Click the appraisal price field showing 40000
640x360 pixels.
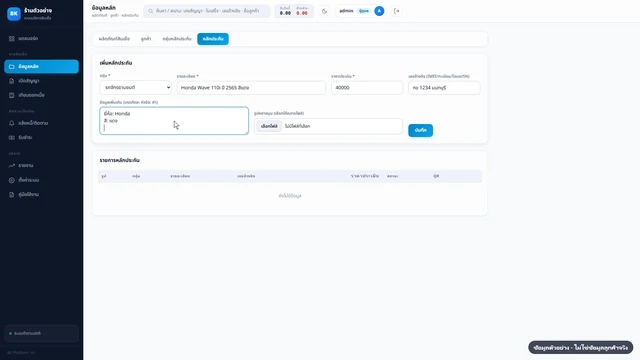pos(367,87)
